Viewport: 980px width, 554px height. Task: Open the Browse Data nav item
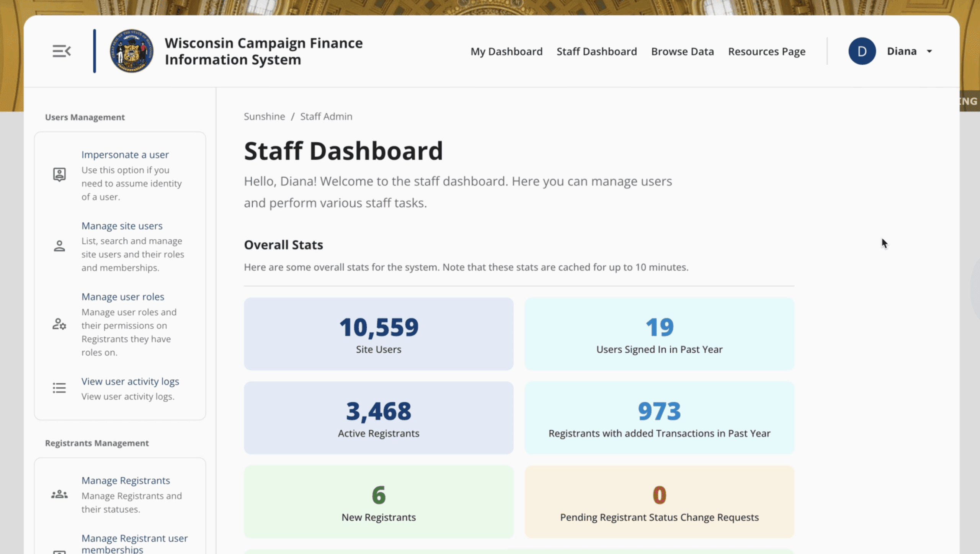[x=682, y=51]
